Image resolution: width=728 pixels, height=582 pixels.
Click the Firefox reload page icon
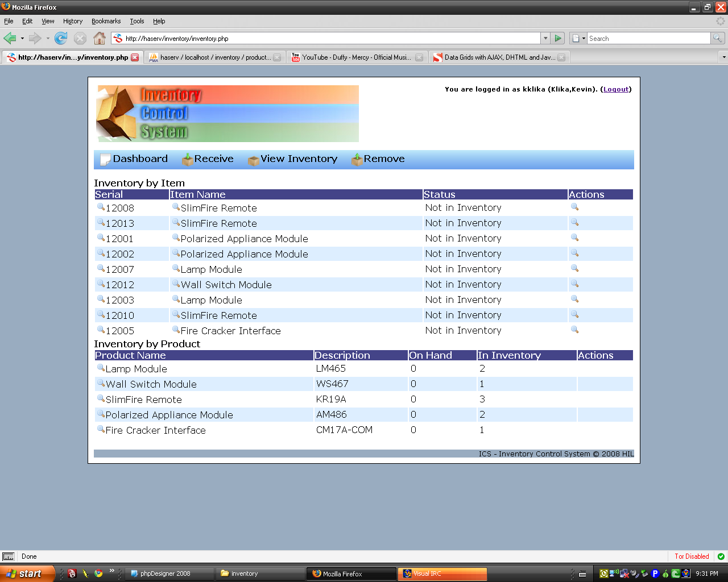61,38
